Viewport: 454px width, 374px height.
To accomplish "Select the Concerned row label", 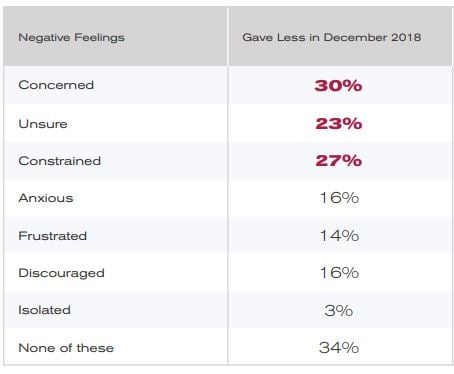I will 56,85.
